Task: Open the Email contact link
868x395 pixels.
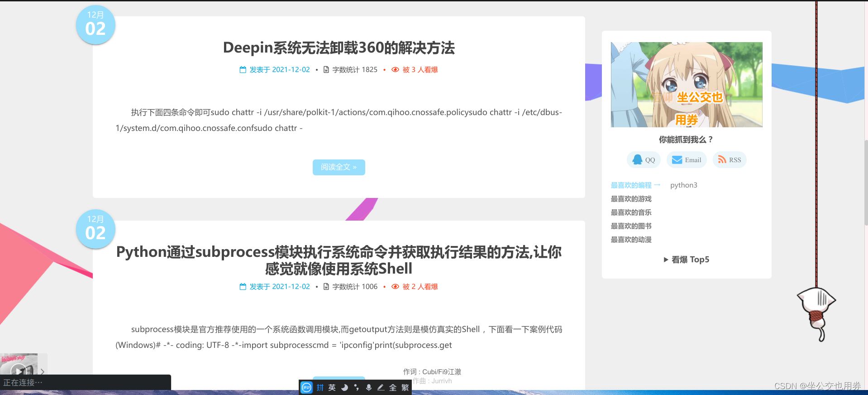Action: point(687,160)
